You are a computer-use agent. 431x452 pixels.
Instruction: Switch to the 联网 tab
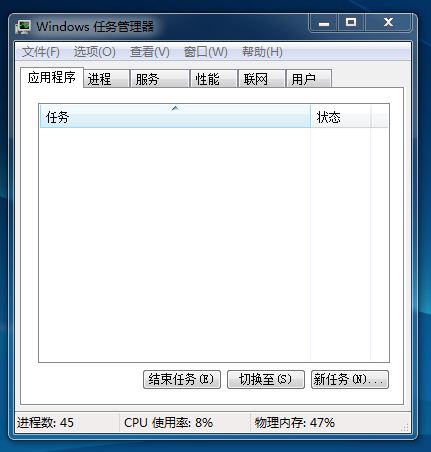click(x=262, y=79)
